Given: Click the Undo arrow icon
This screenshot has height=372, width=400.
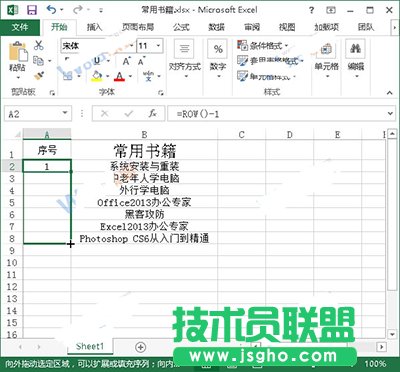Looking at the screenshot, I should coord(52,10).
